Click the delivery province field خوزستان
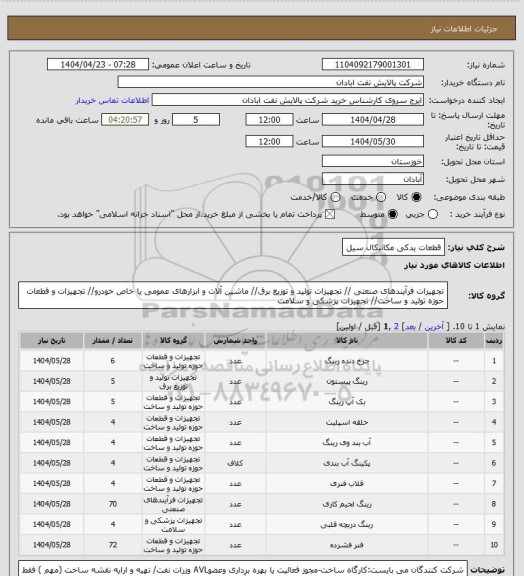 click(x=373, y=161)
